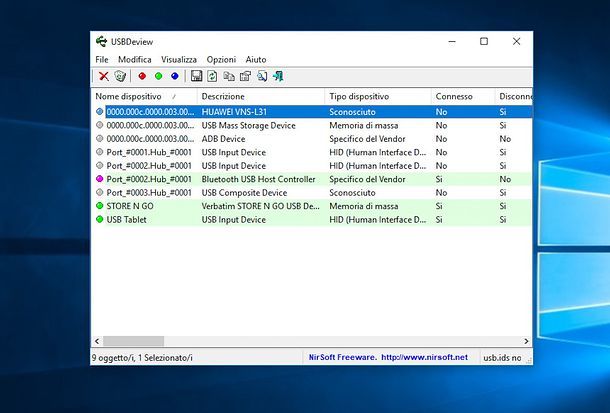
Task: Click the 9 oggetto/i status bar text
Action: pyautogui.click(x=142, y=357)
